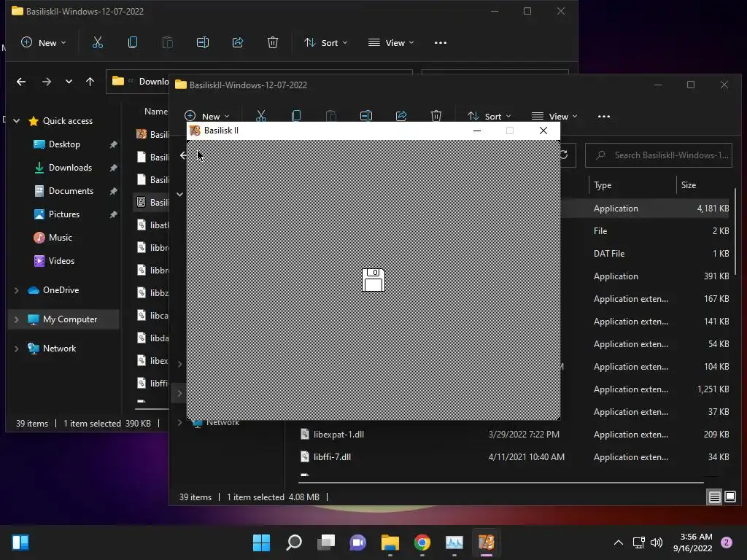Open View dropdown in back Explorer window
Screen dimensions: 747x560
(x=391, y=43)
